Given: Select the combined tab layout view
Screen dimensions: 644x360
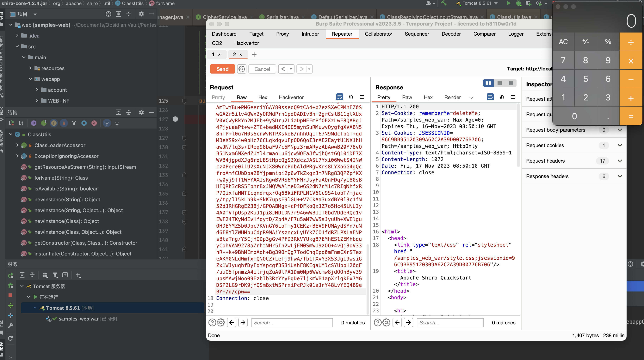Looking at the screenshot, I should click(511, 83).
